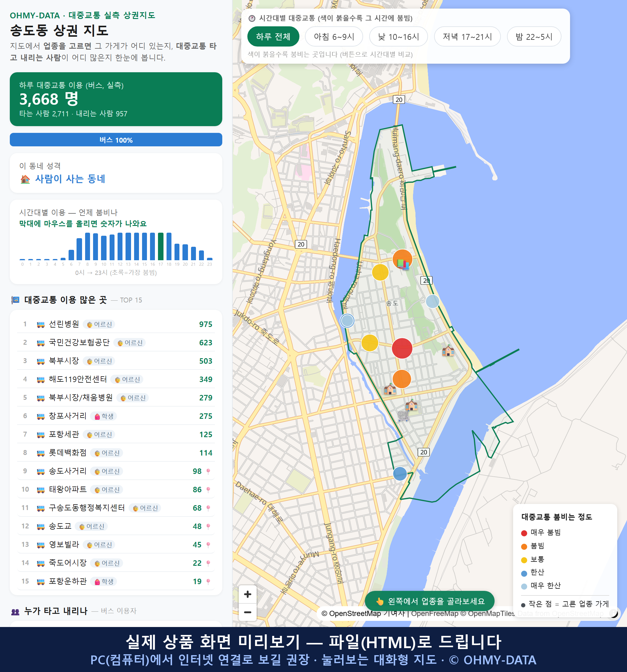Click the outlined light blue circle on the west shore
The image size is (627, 672).
tap(347, 321)
